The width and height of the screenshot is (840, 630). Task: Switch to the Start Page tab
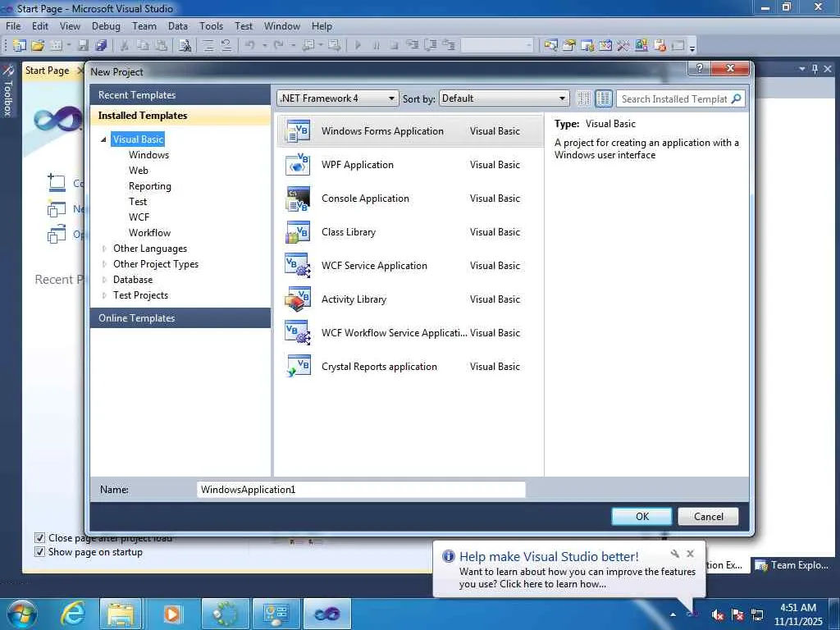click(47, 71)
